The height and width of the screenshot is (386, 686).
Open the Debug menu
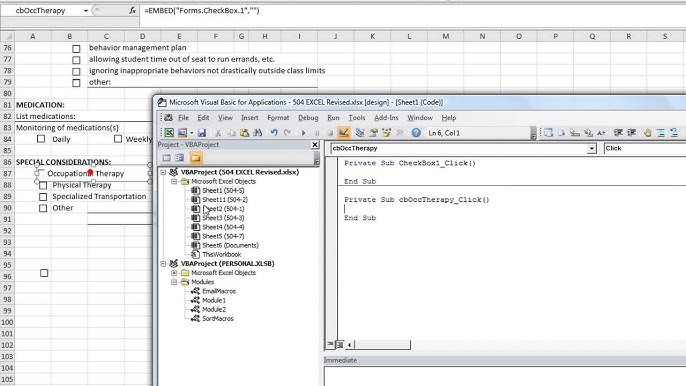pos(308,118)
